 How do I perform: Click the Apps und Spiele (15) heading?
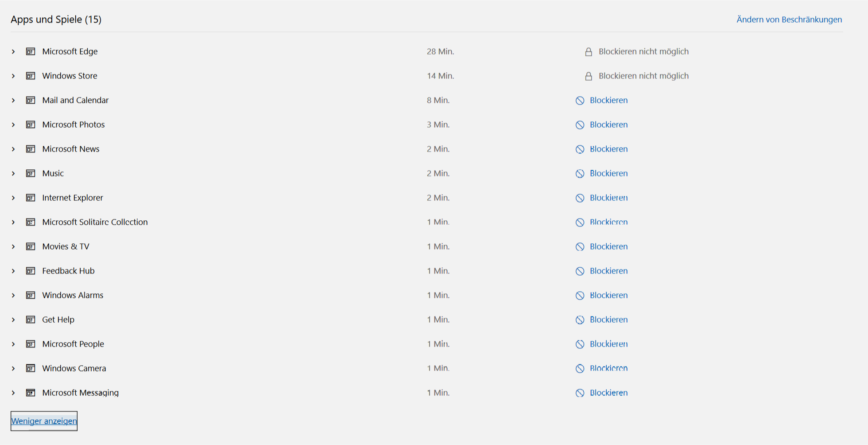56,20
